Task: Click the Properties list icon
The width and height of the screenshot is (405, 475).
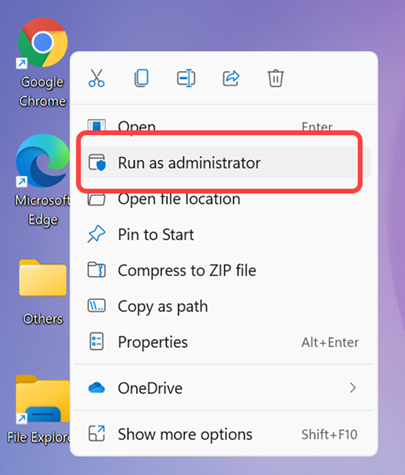Action: coord(97,342)
